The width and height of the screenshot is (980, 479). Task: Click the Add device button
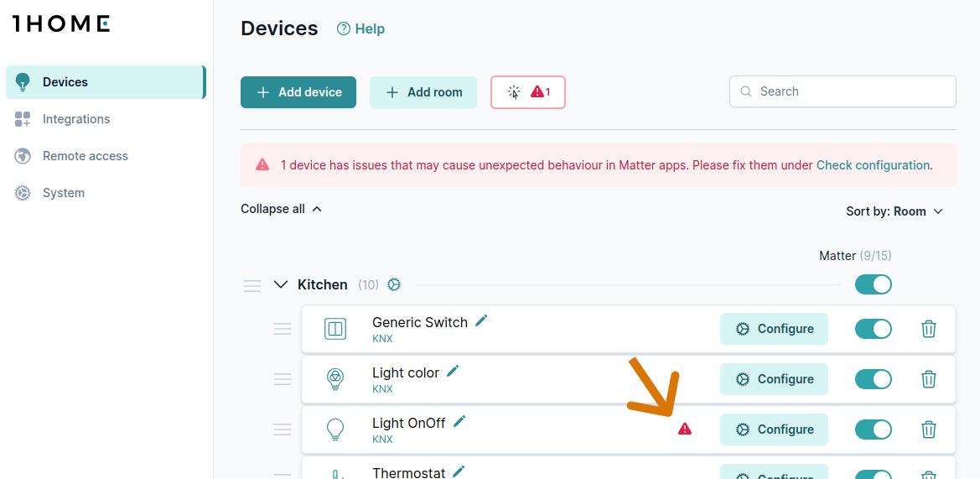[298, 92]
